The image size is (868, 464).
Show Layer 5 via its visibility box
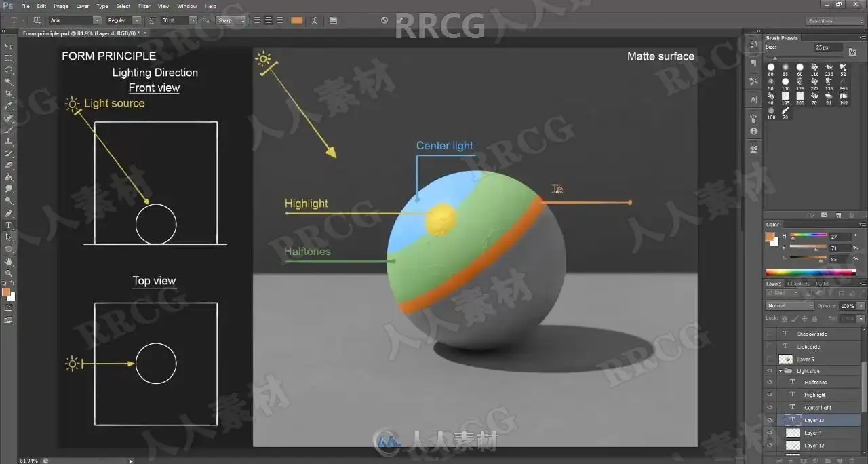pyautogui.click(x=770, y=359)
